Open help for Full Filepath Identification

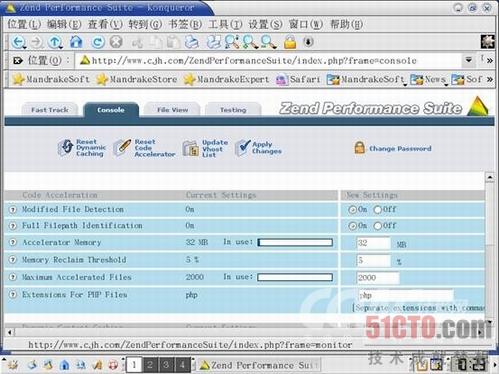[x=13, y=226]
